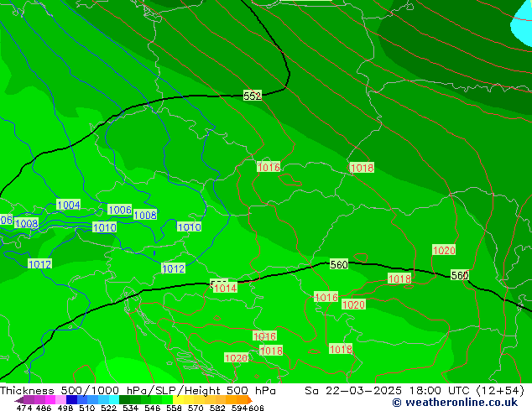
Task: Click the black 552 height contour label
Action: [253, 96]
